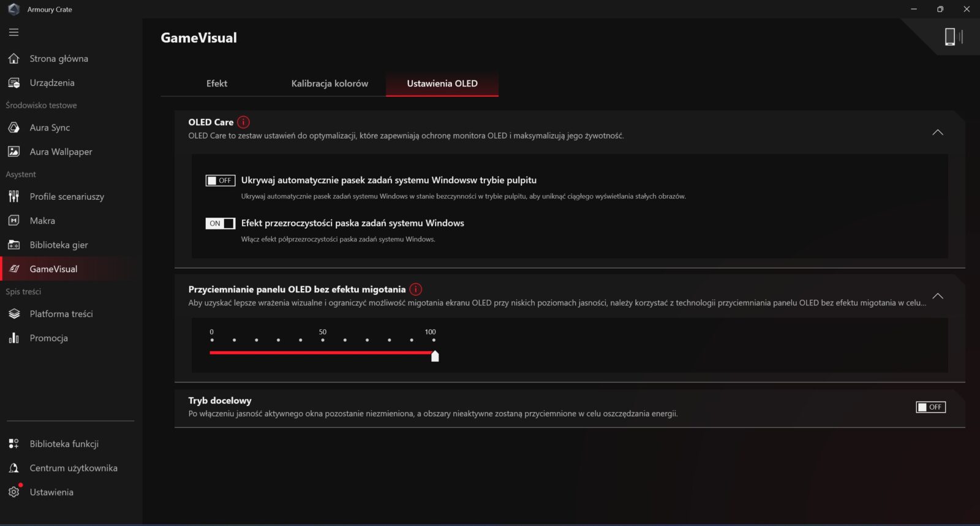Image resolution: width=980 pixels, height=526 pixels.
Task: Collapse the Przyciemnianie panelu OLED section
Action: [x=937, y=296]
